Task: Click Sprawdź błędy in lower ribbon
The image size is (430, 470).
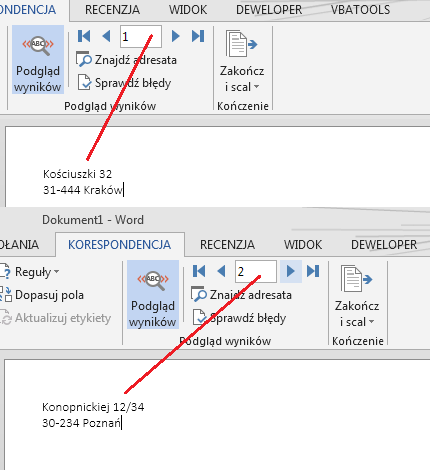Action: (239, 318)
